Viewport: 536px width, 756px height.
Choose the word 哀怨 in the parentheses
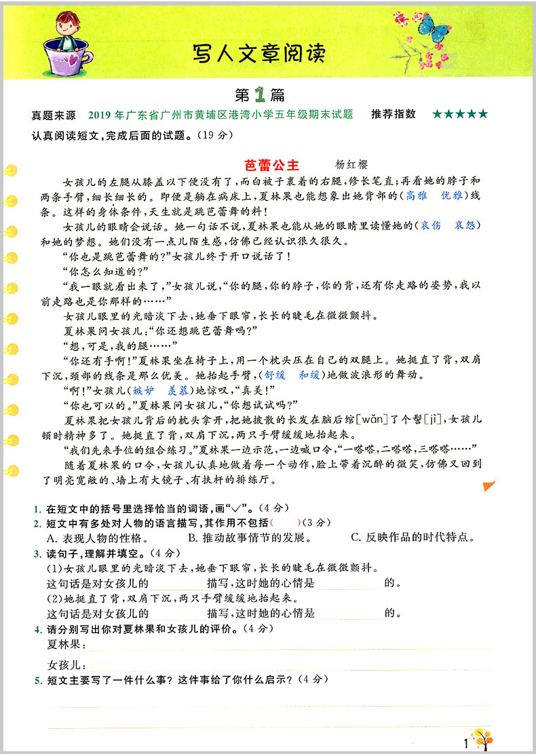[x=465, y=225]
